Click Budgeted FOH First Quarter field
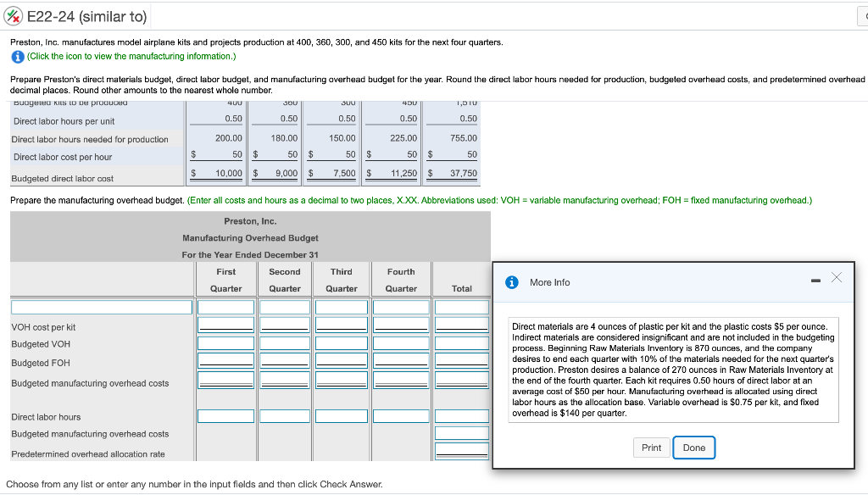 tap(225, 360)
